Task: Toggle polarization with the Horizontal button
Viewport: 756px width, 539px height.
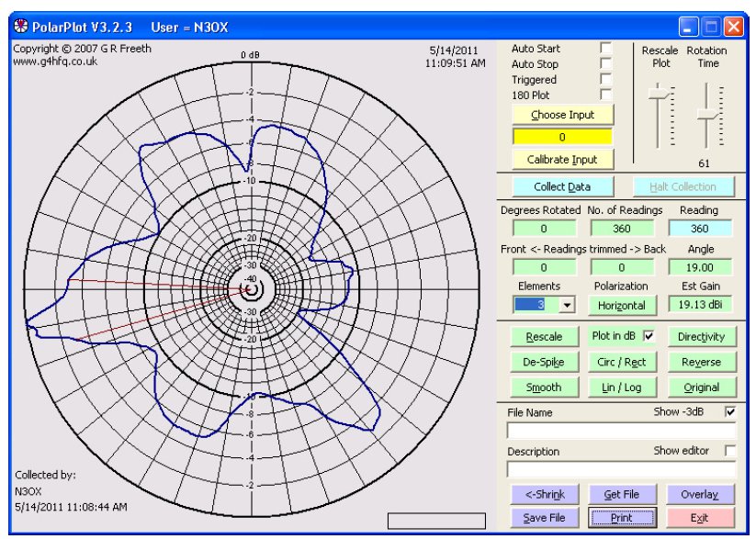Action: [x=621, y=305]
